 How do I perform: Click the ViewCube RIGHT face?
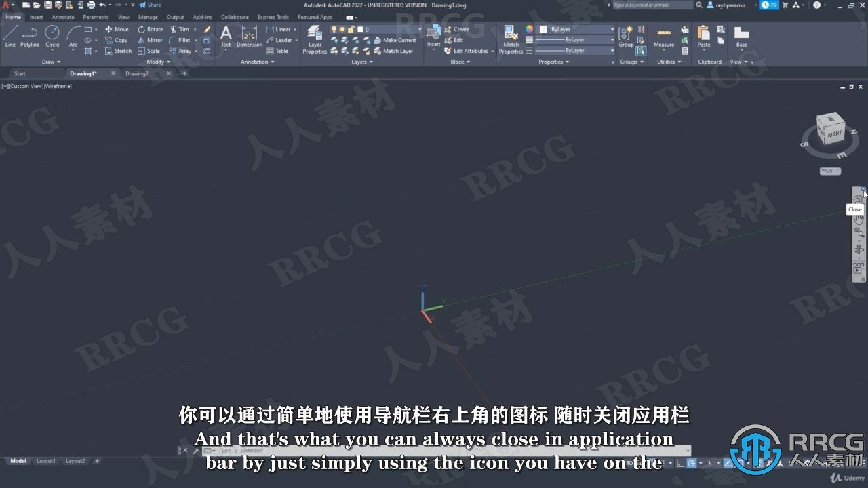click(x=833, y=134)
